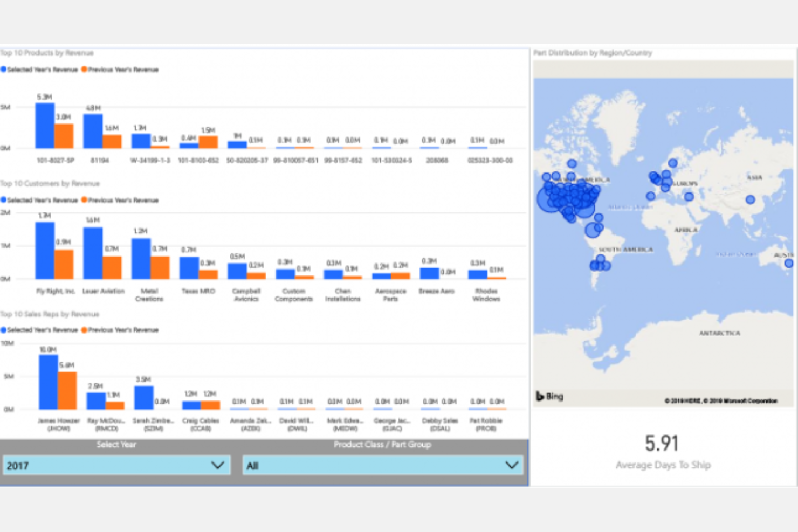Click the blue legend dot in Top 10 Products
Viewport: 798px width, 532px height.
(x=4, y=70)
